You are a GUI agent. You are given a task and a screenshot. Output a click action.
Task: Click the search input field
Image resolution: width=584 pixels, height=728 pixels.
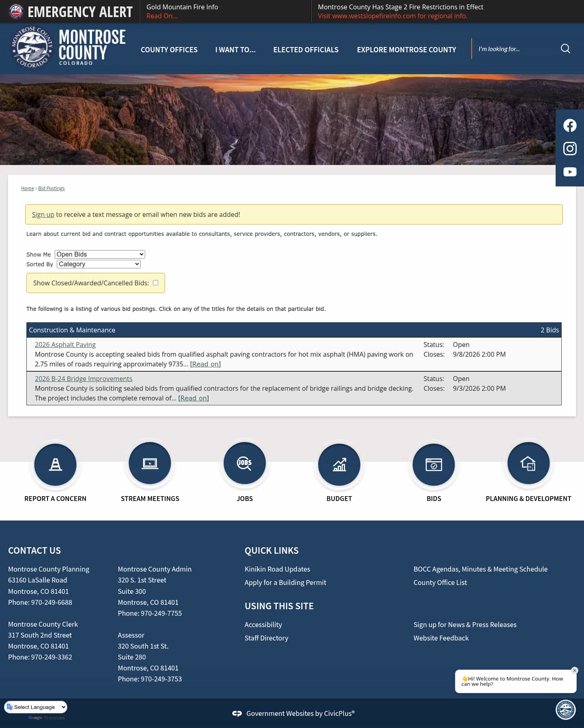[x=515, y=49]
